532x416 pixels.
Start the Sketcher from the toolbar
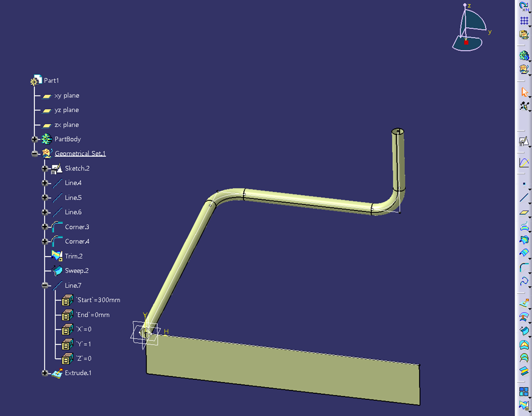524,141
